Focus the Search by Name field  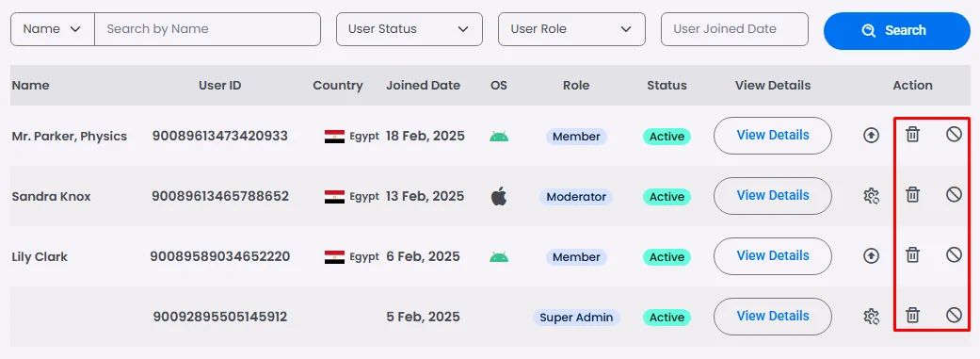pos(207,29)
